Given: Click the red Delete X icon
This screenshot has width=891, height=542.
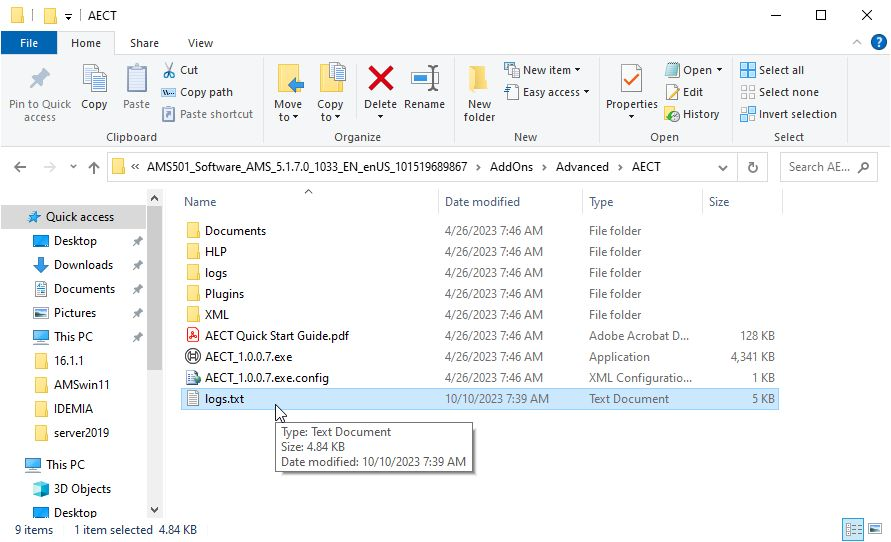Looking at the screenshot, I should 380,78.
